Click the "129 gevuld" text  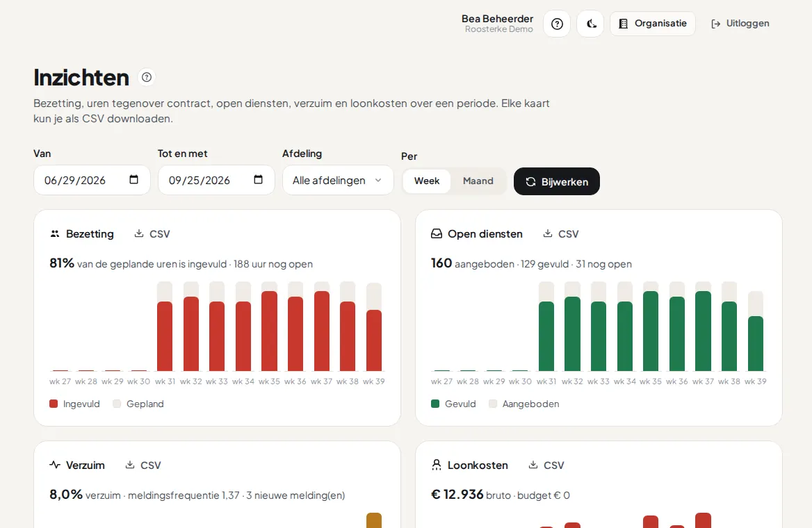pyautogui.click(x=545, y=264)
